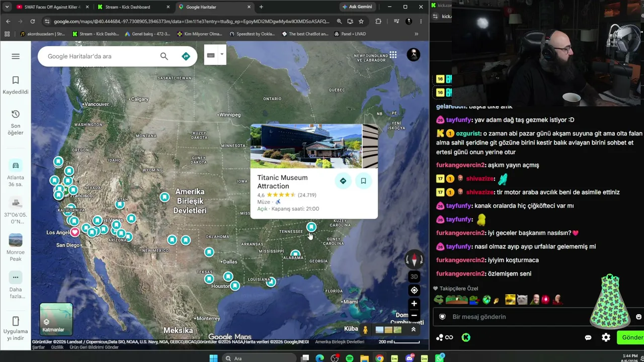Open Kick chat settings gear
This screenshot has width=644, height=362.
click(606, 337)
